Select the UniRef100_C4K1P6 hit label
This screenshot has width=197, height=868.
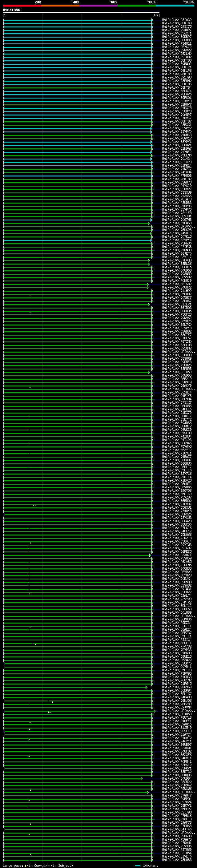177,71
